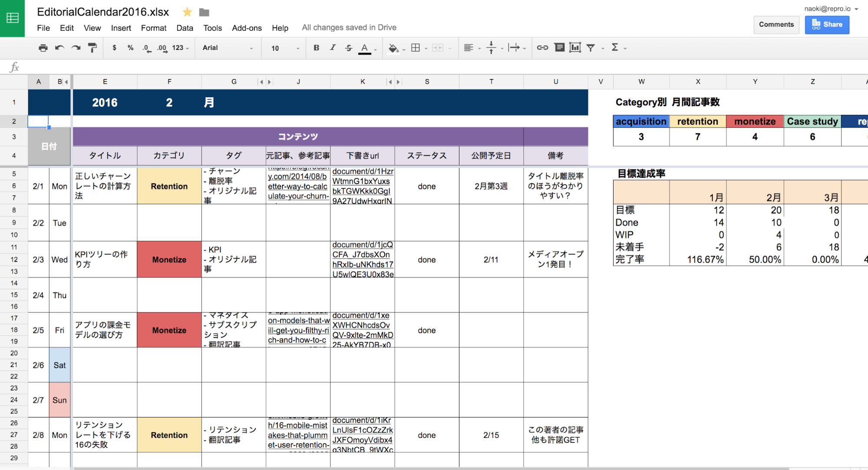The width and height of the screenshot is (868, 470).
Task: Select the Sat cell for 2/6
Action: pos(59,365)
